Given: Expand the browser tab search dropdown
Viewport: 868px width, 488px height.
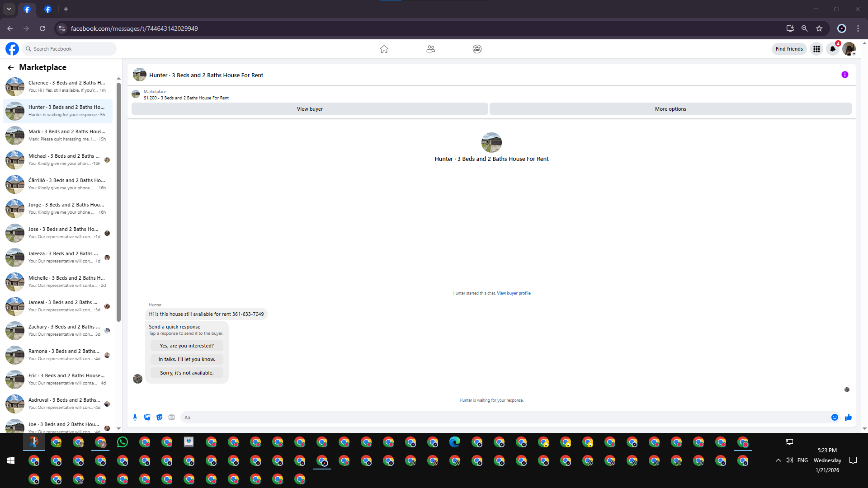Looking at the screenshot, I should (x=9, y=9).
